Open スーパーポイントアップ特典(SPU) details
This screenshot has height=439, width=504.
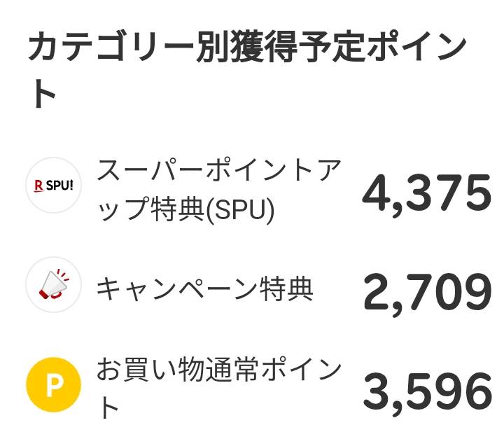[218, 189]
